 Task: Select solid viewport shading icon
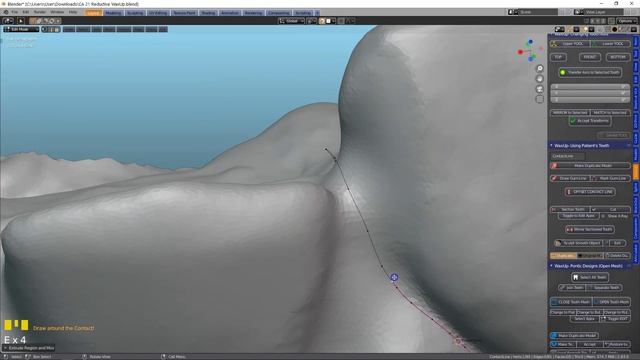[614, 29]
